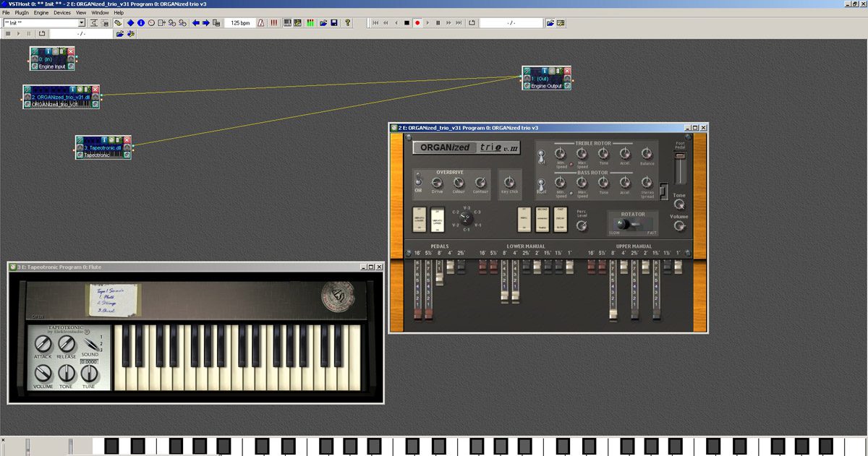The image size is (868, 456).
Task: Click the Treble Rotor Balance knob
Action: click(x=647, y=153)
